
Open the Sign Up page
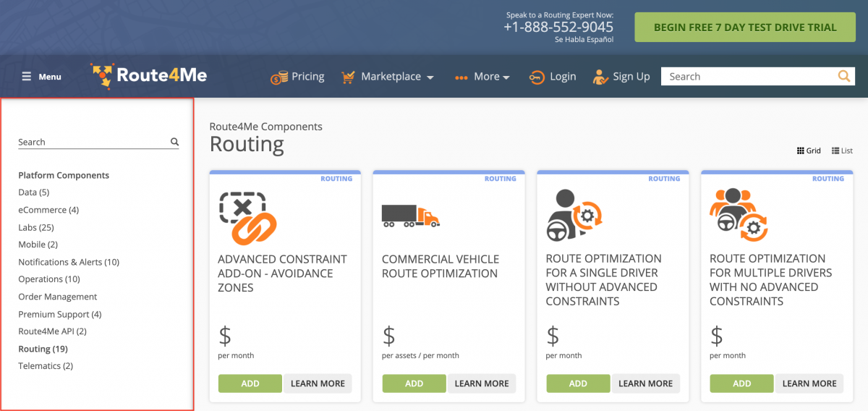(631, 76)
